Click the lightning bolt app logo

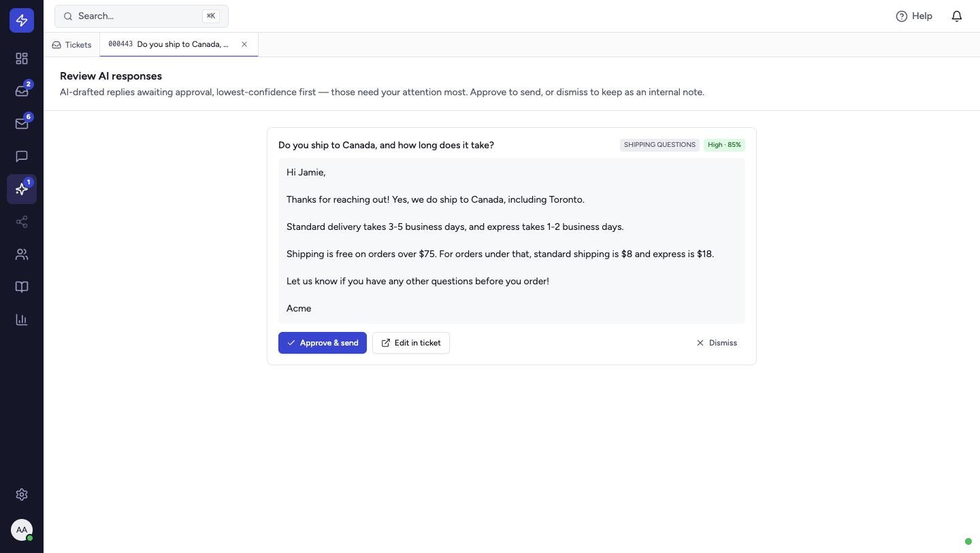(x=22, y=20)
